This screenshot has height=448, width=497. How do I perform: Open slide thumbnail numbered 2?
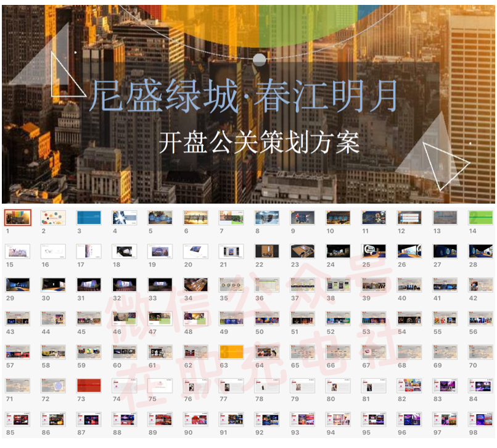coord(53,218)
